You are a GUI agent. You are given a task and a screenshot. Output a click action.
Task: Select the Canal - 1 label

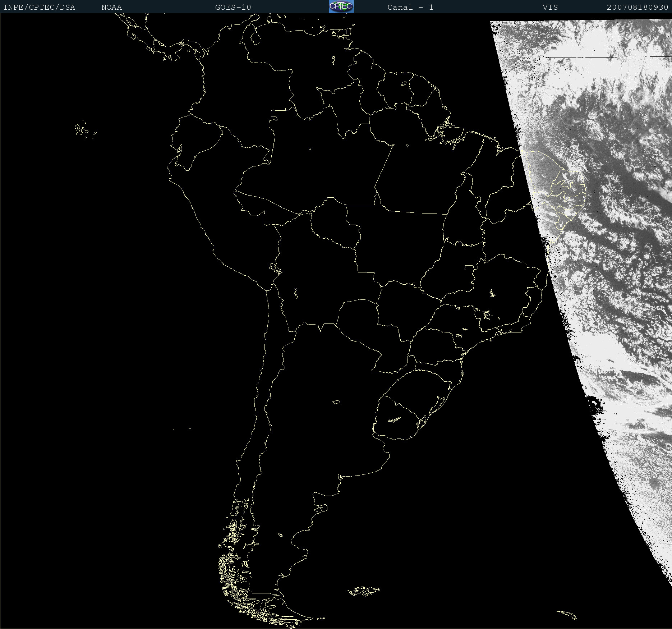point(410,7)
